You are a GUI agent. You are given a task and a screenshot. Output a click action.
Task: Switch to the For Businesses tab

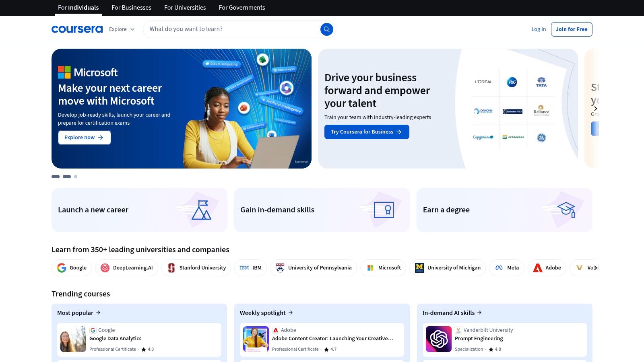coord(131,8)
